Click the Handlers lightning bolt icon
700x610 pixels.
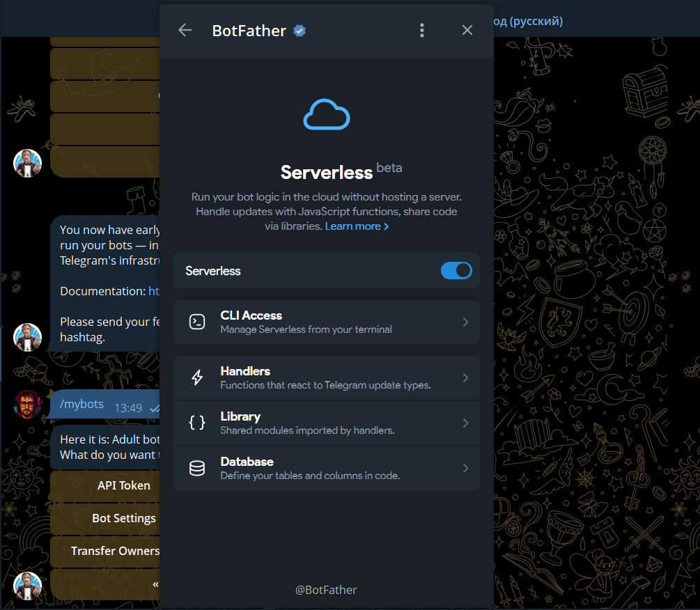point(197,377)
